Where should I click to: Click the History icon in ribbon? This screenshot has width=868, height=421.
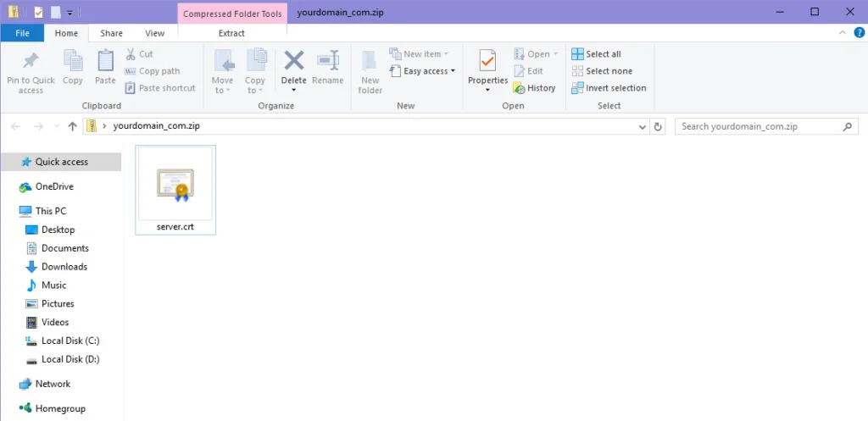(x=535, y=88)
